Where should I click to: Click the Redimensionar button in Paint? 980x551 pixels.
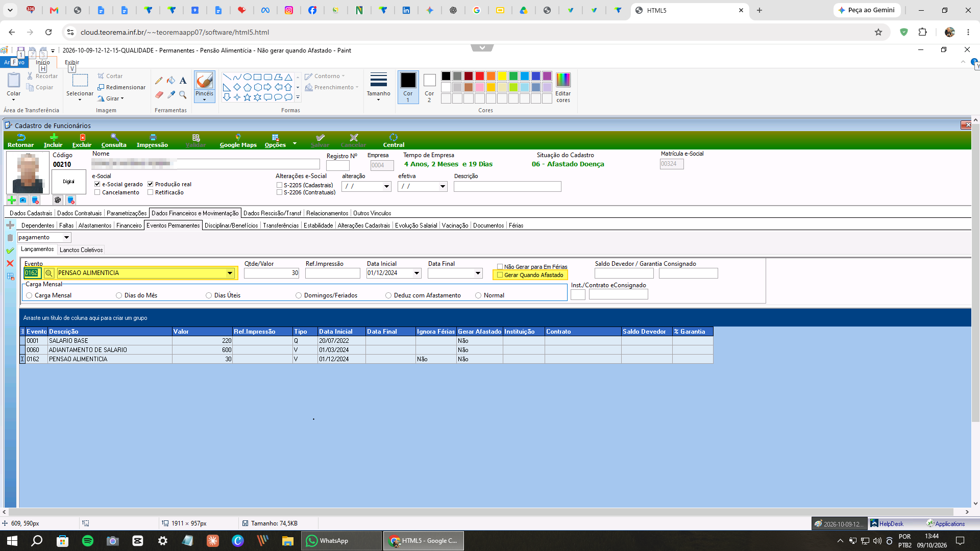pyautogui.click(x=121, y=87)
